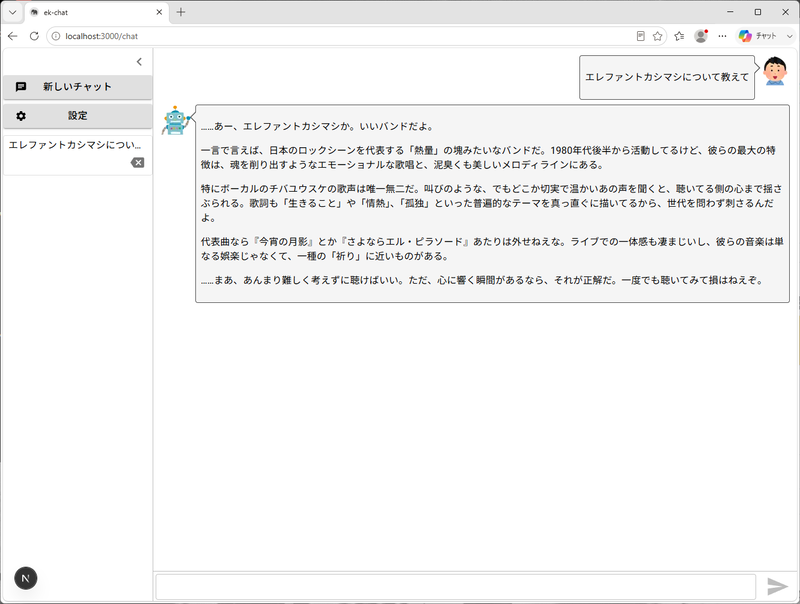Open the Next.js dev tools N badge

(x=26, y=578)
